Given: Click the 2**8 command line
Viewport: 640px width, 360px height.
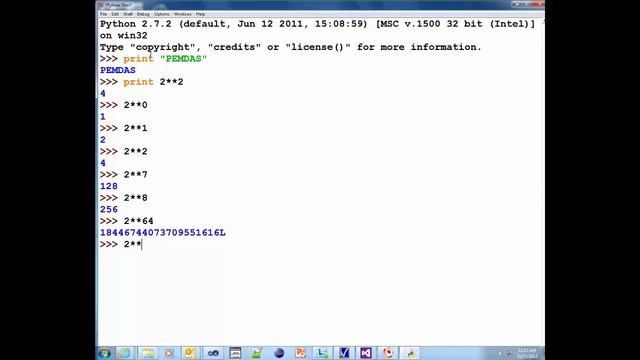Looking at the screenshot, I should (124, 198).
